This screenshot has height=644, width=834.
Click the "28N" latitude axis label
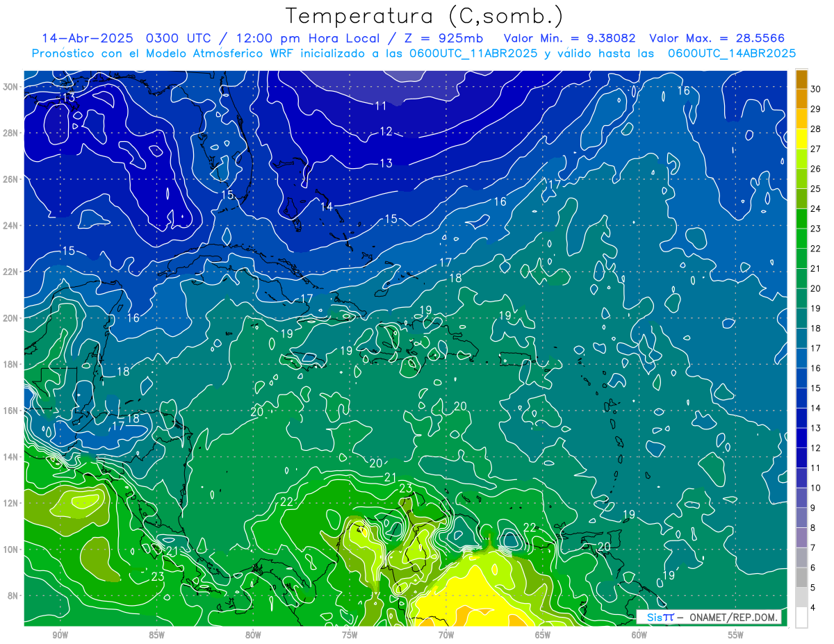click(11, 133)
